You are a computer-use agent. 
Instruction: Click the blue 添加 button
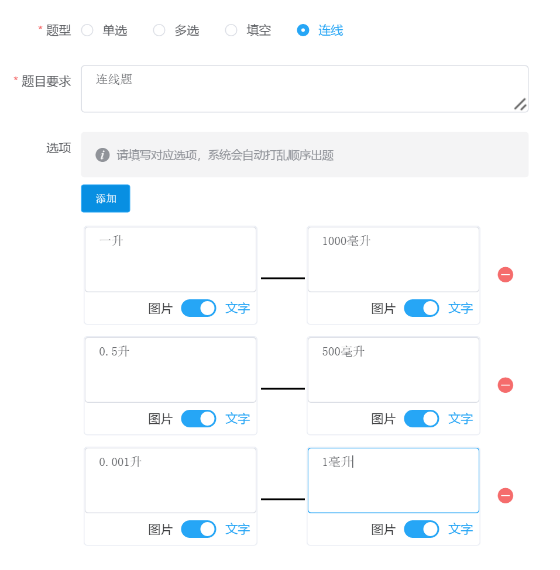pyautogui.click(x=105, y=198)
